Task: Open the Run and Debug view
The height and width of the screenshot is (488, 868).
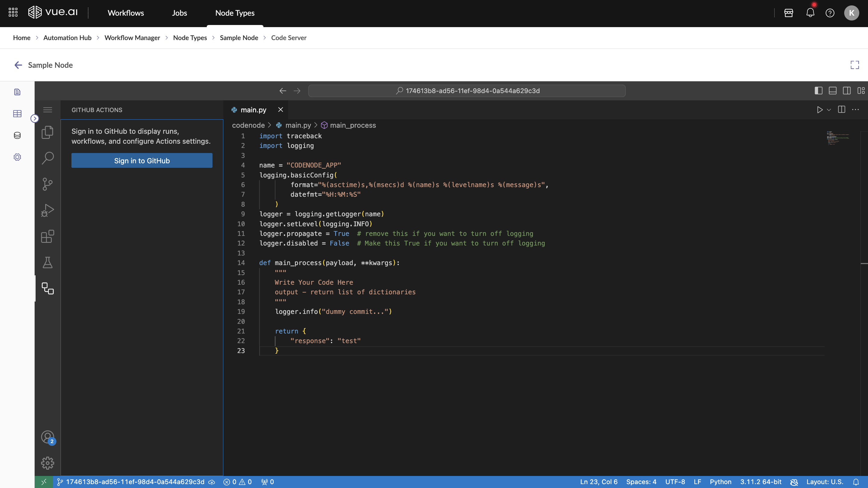Action: [x=48, y=210]
